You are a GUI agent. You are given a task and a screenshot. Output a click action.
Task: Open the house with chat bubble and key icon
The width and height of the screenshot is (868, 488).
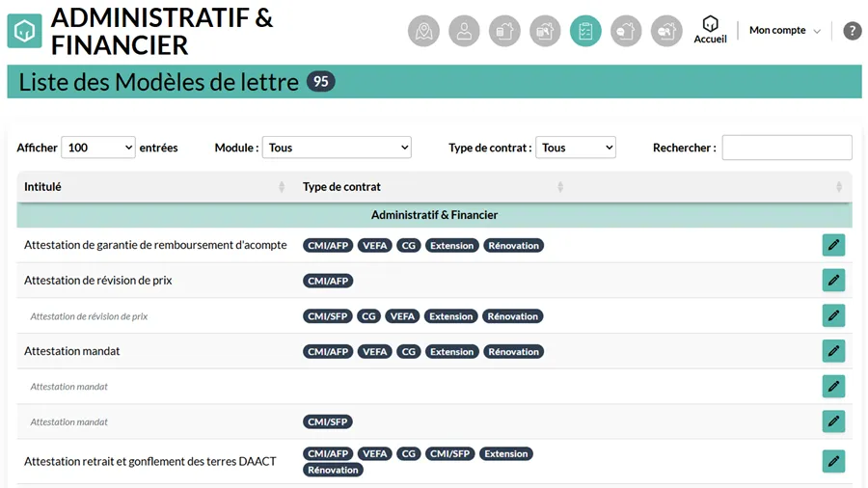tap(665, 31)
